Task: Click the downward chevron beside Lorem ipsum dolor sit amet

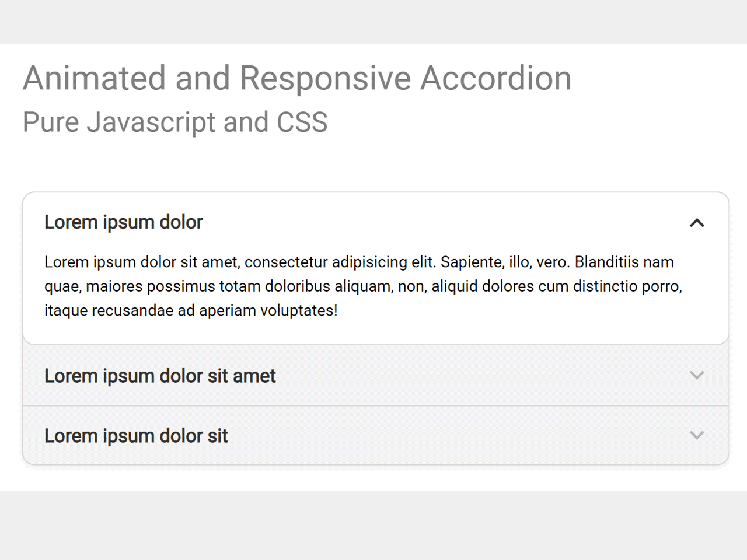Action: (697, 376)
